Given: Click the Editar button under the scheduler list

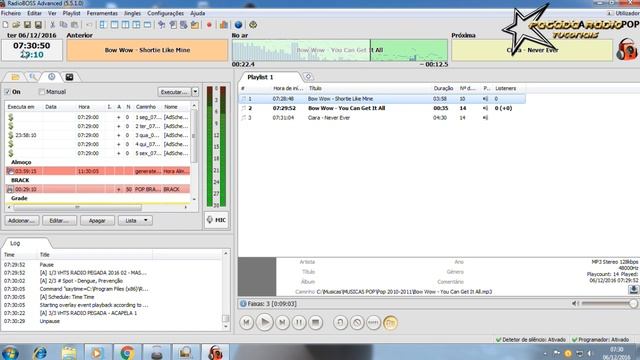Looking at the screenshot, I should pyautogui.click(x=60, y=220).
